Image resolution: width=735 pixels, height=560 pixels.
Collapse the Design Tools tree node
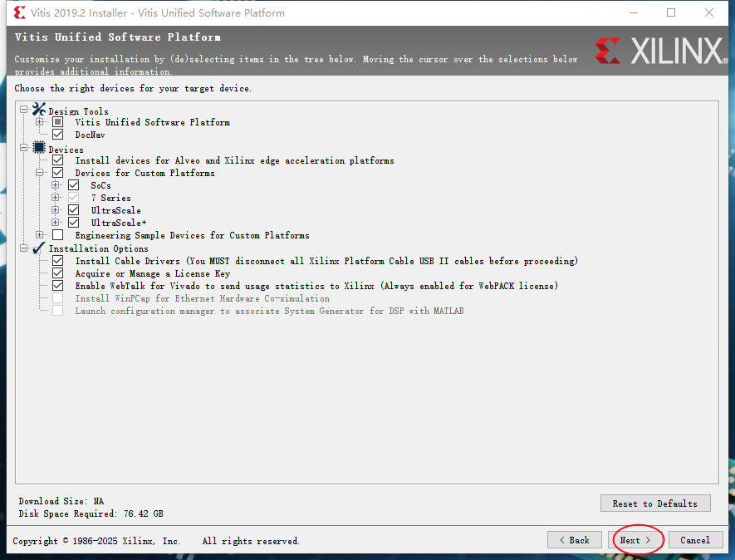[x=23, y=110]
